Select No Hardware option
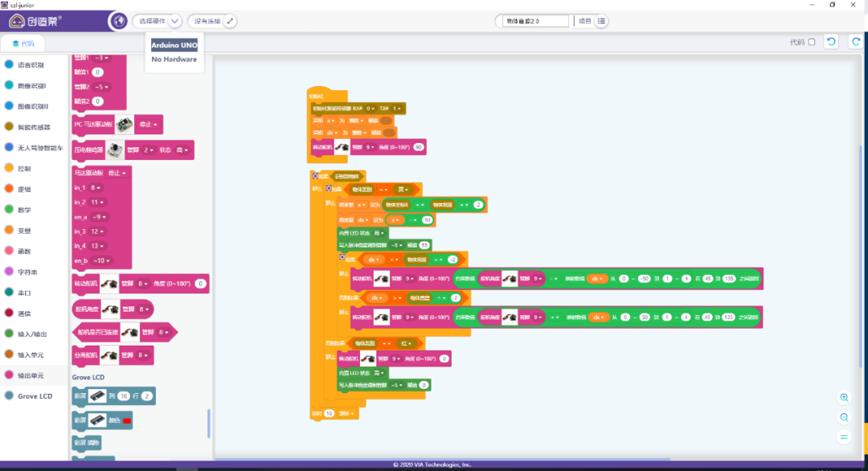 [x=174, y=59]
